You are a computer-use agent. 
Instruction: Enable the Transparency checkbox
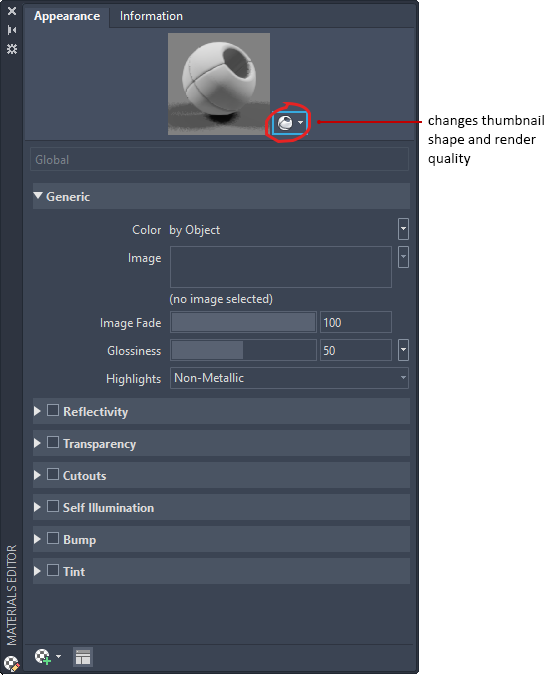(53, 442)
